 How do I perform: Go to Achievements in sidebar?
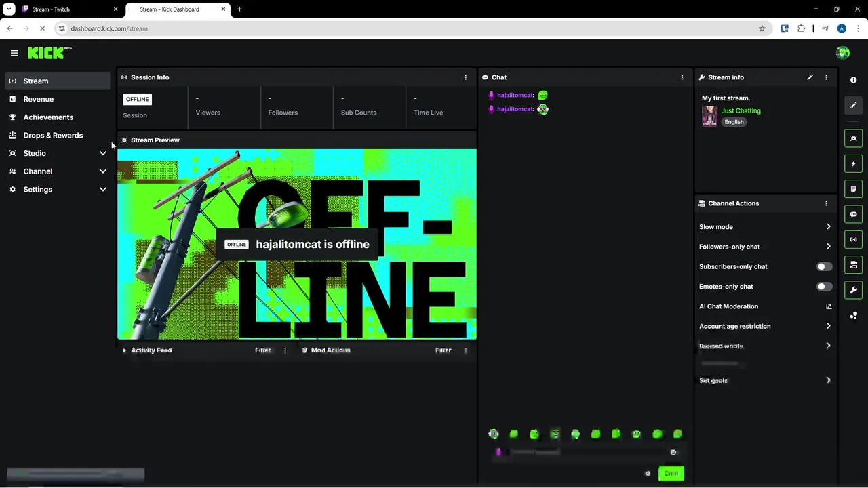tap(58, 117)
